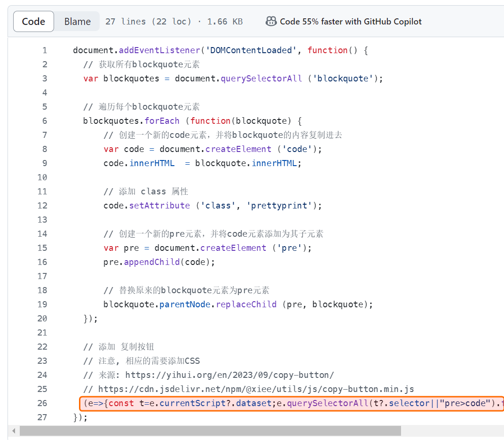The image size is (504, 440).
Task: Select line number 20 in the gutter
Action: point(42,319)
